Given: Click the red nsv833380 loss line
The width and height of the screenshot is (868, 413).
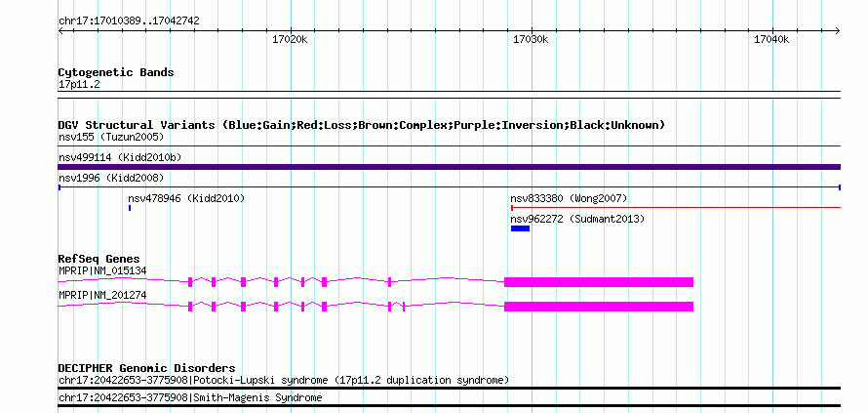Looking at the screenshot, I should coord(675,208).
